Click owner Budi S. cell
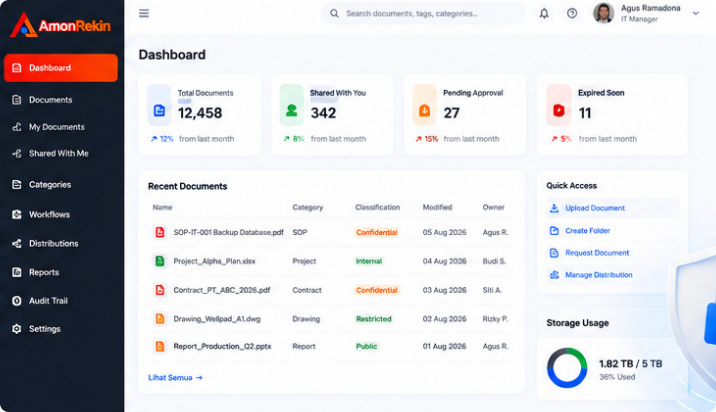716x412 pixels. (x=494, y=261)
